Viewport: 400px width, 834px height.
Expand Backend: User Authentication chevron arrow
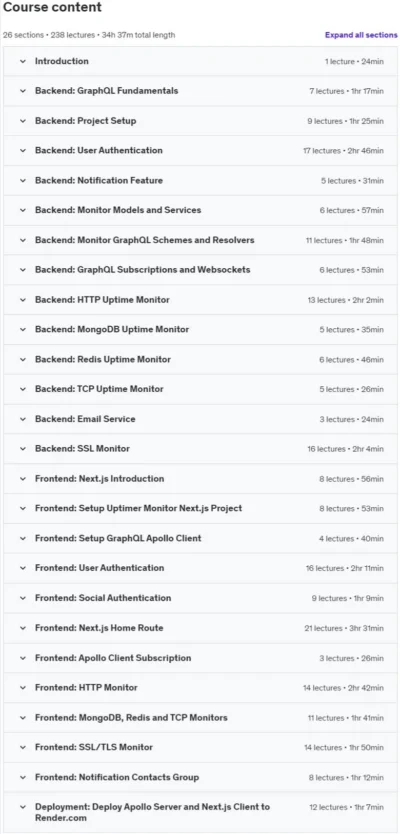coord(23,151)
